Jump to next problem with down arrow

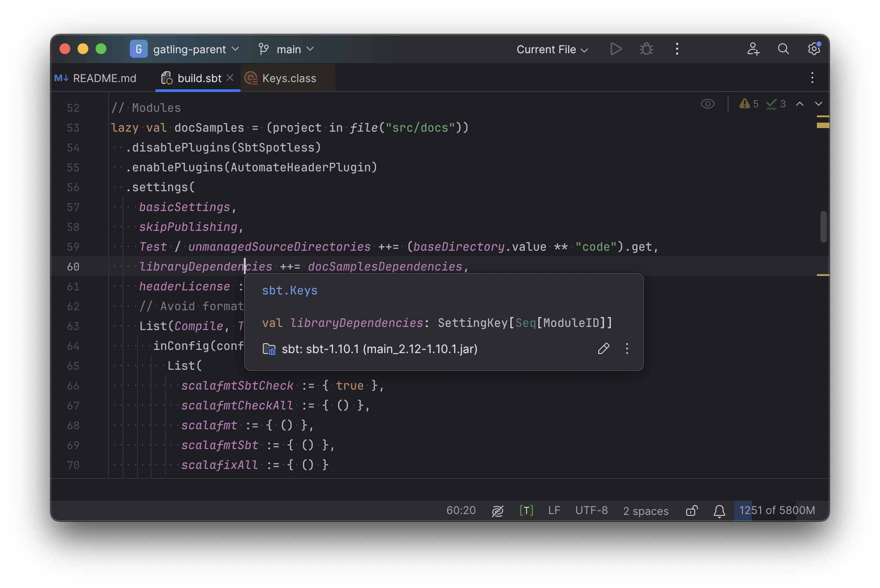click(x=819, y=104)
